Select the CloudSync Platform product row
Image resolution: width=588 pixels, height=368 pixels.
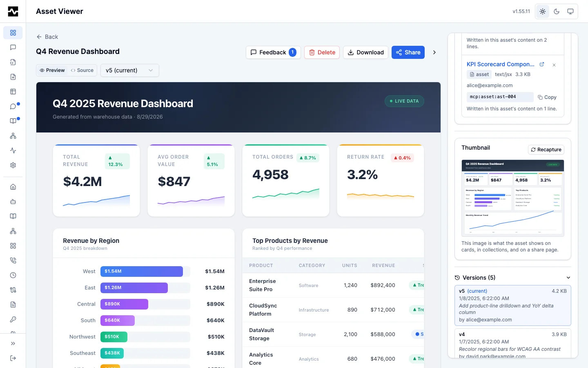coord(333,310)
